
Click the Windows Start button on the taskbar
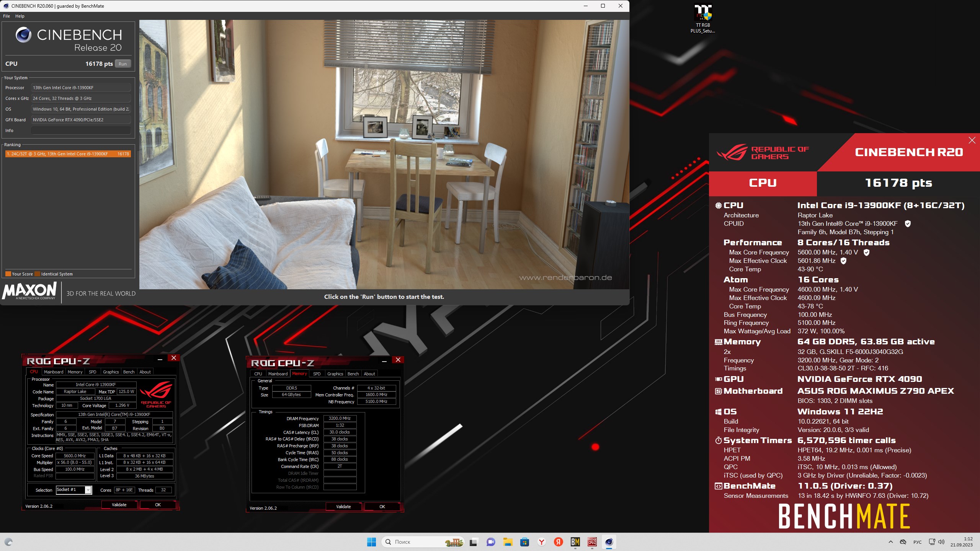coord(371,542)
